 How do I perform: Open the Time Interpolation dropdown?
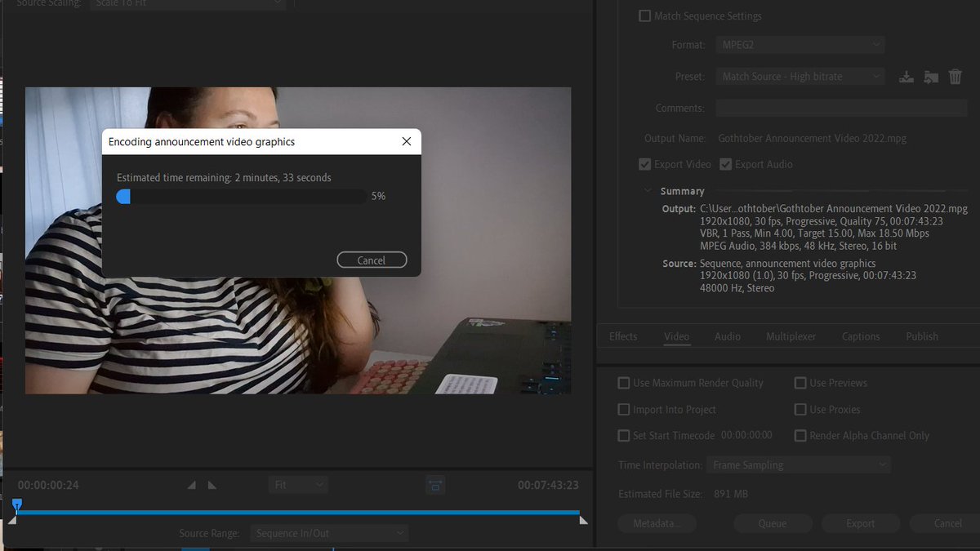click(x=798, y=465)
